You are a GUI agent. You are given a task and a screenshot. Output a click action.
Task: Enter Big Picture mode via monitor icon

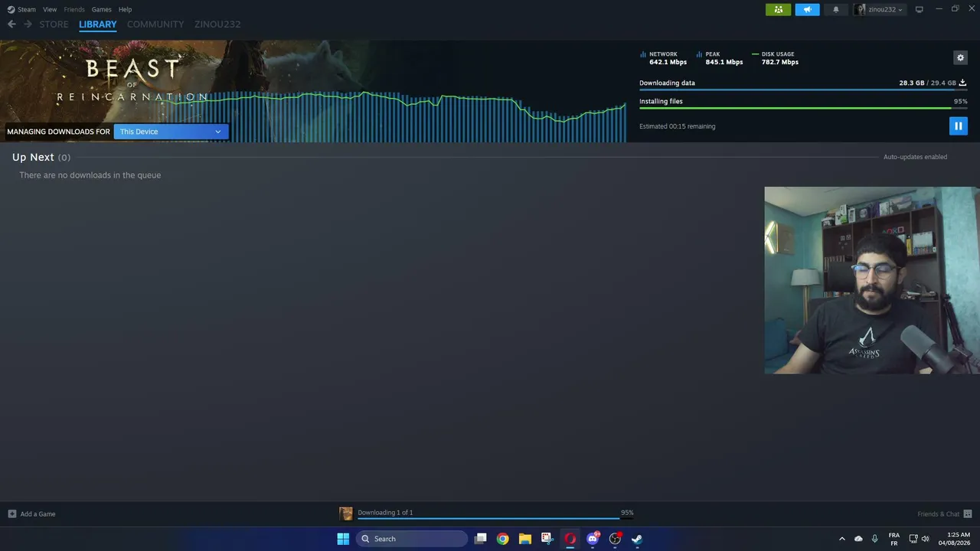[x=919, y=9]
